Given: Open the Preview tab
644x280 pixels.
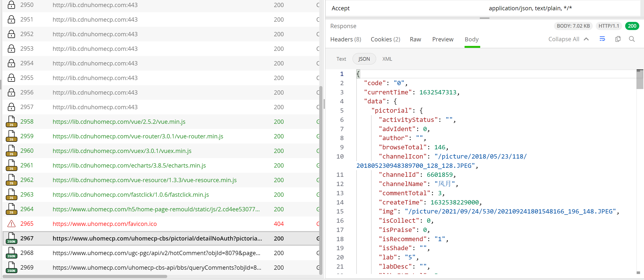Looking at the screenshot, I should (442, 39).
